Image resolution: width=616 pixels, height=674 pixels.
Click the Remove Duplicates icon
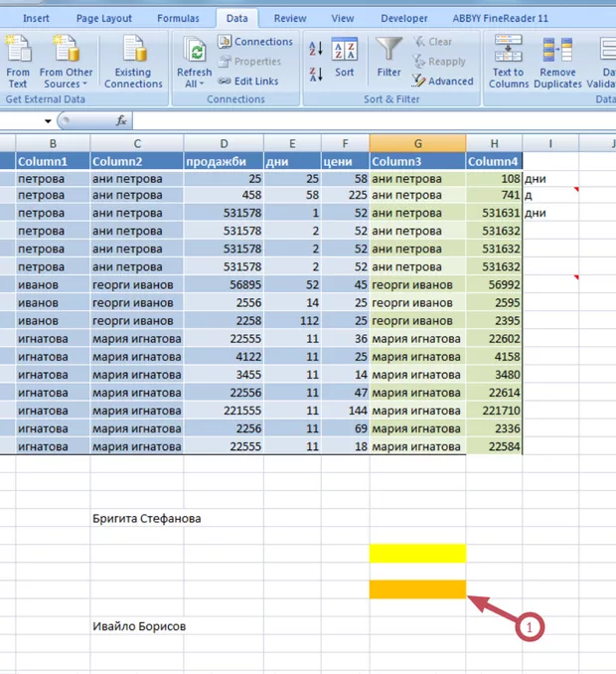pos(557,50)
